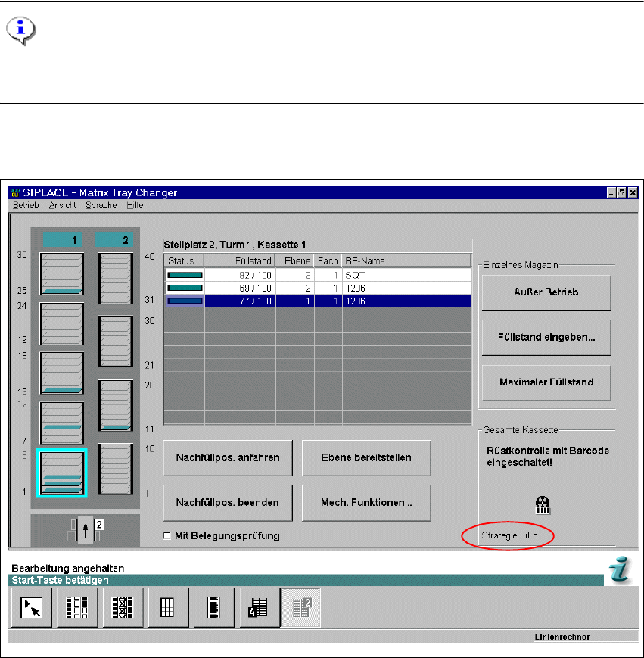The image size is (644, 658).
Task: Select tower 1 cassette with levels 7-12
Action: pos(61,423)
